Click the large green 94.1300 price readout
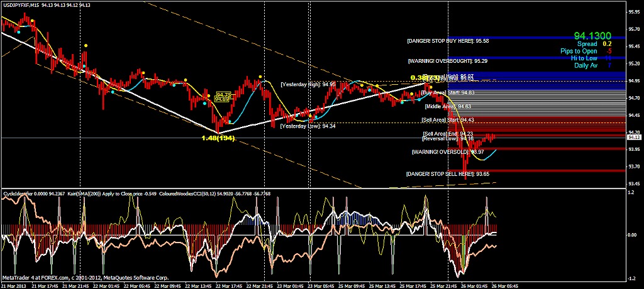Screen dimensions: 644x289 (592, 36)
